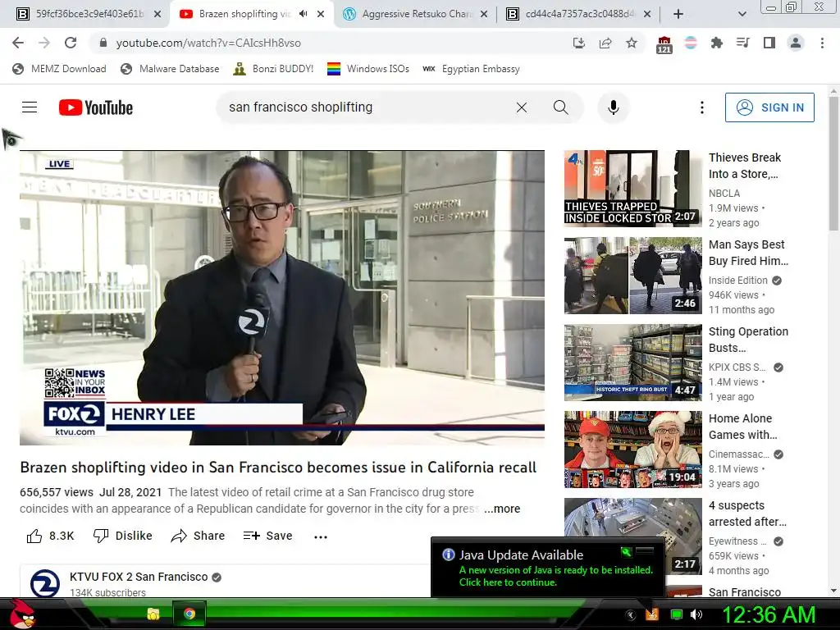840x630 pixels.
Task: Click the SIGN IN button
Action: click(769, 107)
